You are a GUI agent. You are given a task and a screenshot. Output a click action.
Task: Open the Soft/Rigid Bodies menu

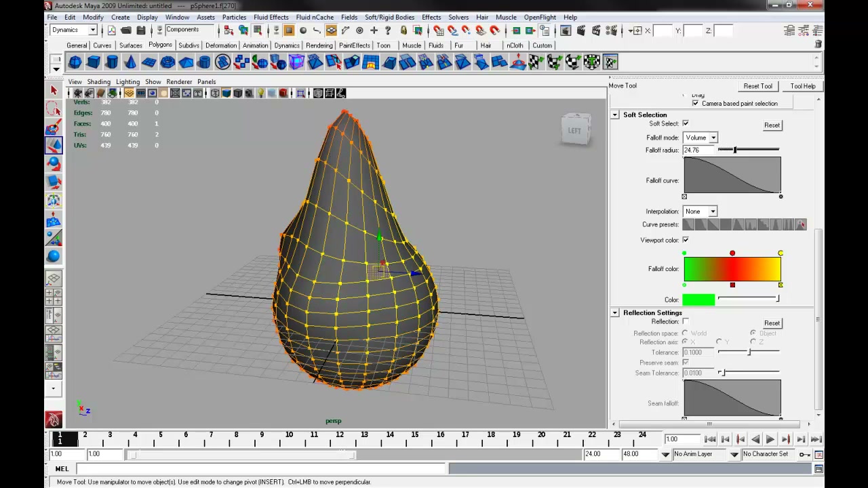pyautogui.click(x=389, y=17)
